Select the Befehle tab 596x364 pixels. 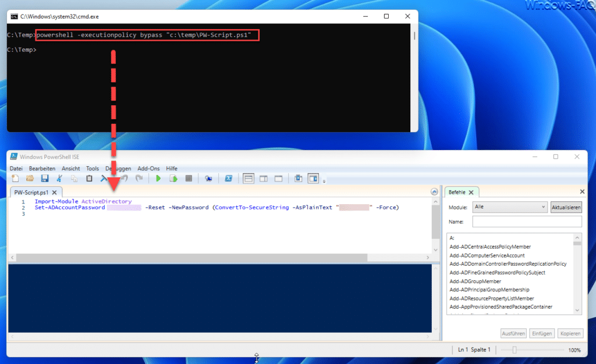click(x=457, y=192)
